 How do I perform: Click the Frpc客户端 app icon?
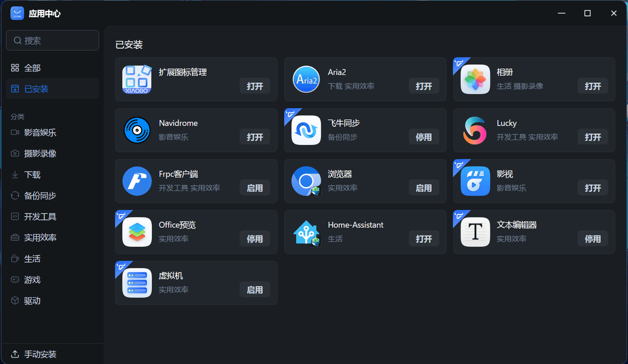coord(137,181)
